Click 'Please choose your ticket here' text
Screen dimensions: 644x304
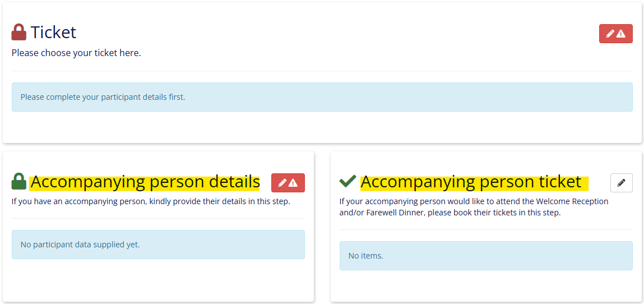click(76, 53)
